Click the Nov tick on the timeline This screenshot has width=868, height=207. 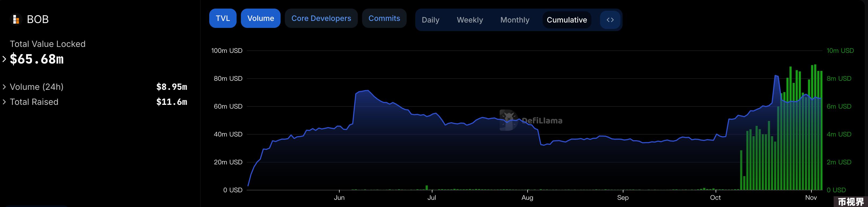coord(811,198)
